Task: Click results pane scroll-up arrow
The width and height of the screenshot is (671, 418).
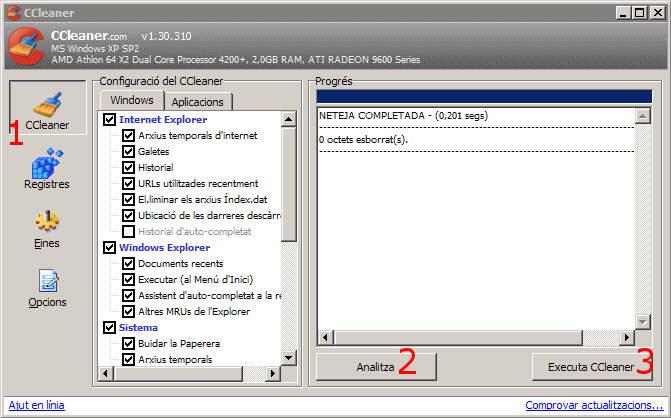Action: 643,116
